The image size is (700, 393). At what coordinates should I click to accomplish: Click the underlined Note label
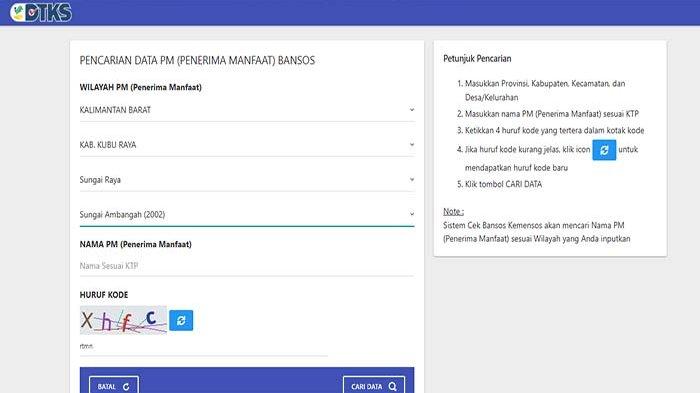coord(453,211)
